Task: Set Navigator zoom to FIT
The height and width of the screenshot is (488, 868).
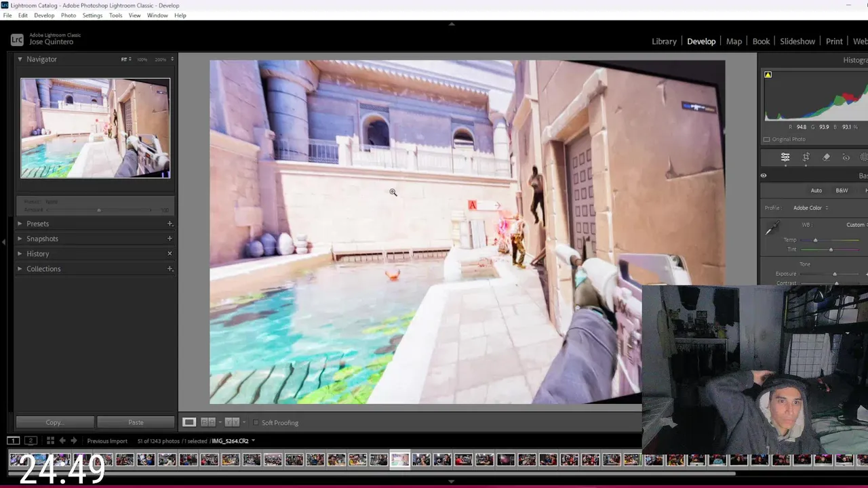Action: pos(125,60)
